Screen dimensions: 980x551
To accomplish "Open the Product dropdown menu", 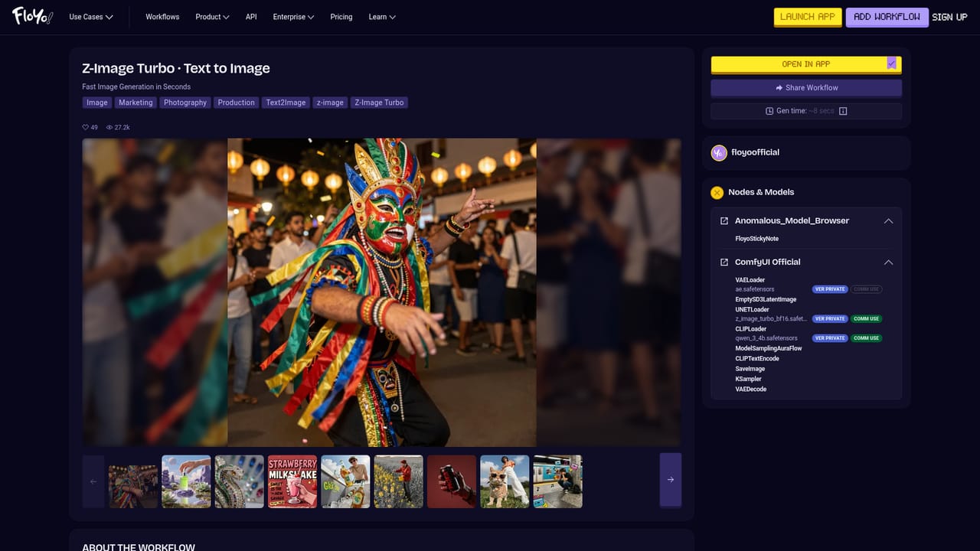I will point(212,17).
